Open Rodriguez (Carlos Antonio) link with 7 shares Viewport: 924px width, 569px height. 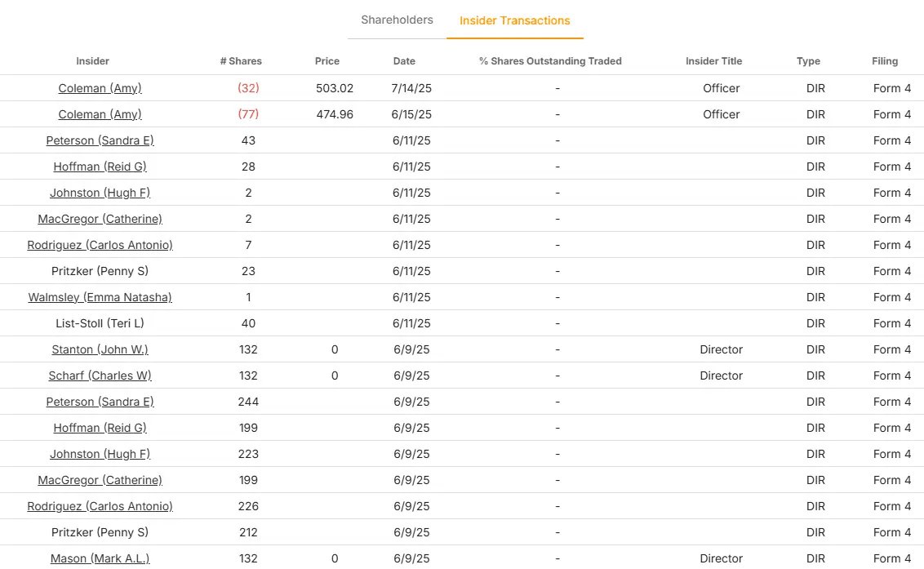tap(100, 245)
